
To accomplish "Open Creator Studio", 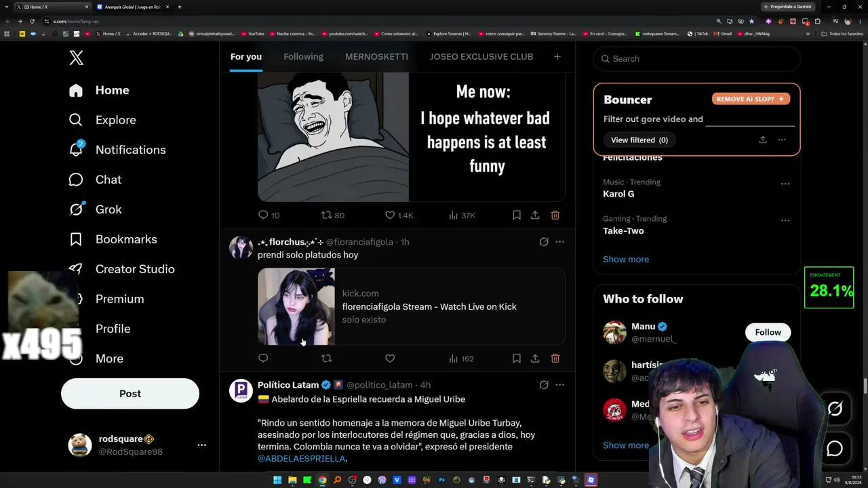I will tap(121, 269).
